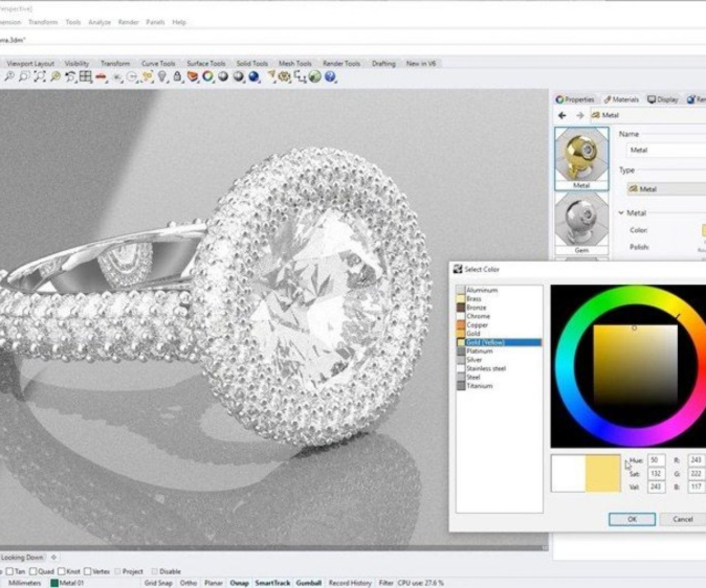Open the Display panel tab
Image resolution: width=706 pixels, height=588 pixels.
pyautogui.click(x=663, y=99)
